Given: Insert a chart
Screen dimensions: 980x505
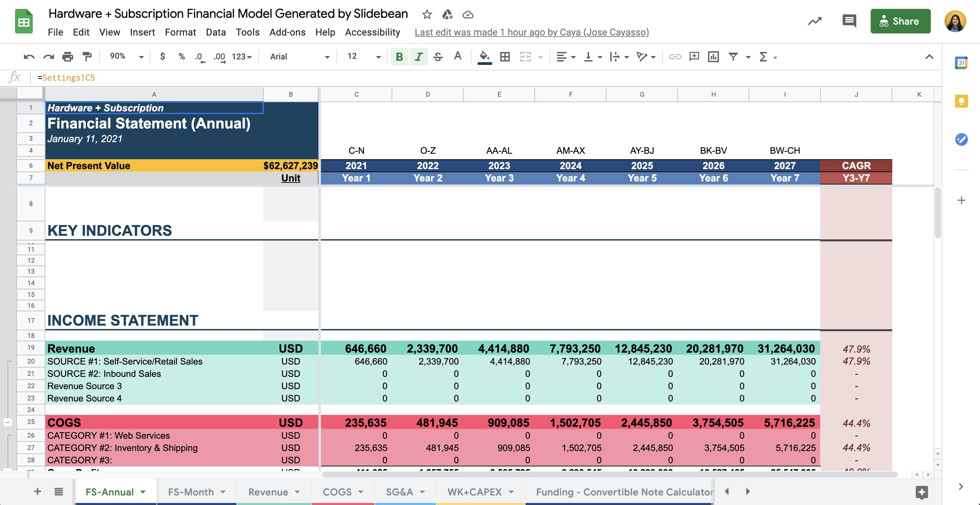Looking at the screenshot, I should click(713, 56).
